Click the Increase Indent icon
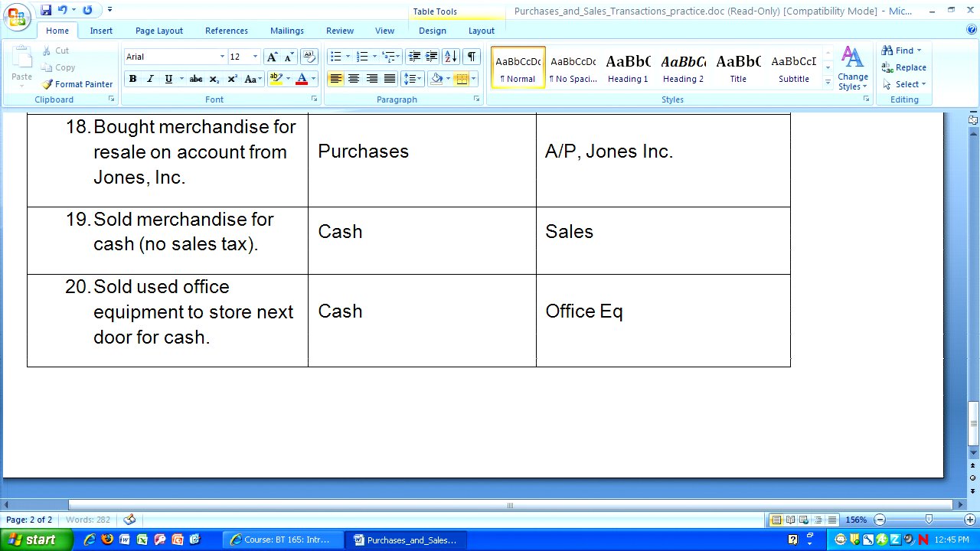The height and width of the screenshot is (551, 980). (432, 57)
